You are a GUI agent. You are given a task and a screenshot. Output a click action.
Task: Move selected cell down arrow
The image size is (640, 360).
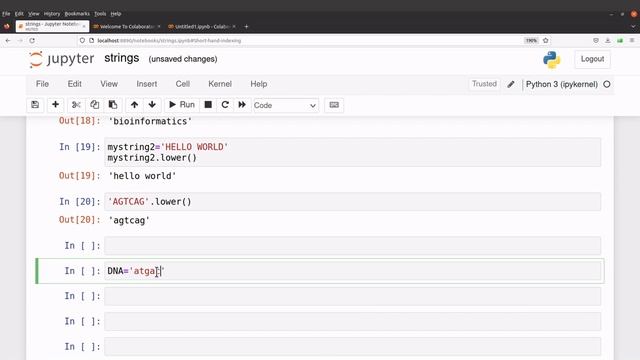pos(152,105)
